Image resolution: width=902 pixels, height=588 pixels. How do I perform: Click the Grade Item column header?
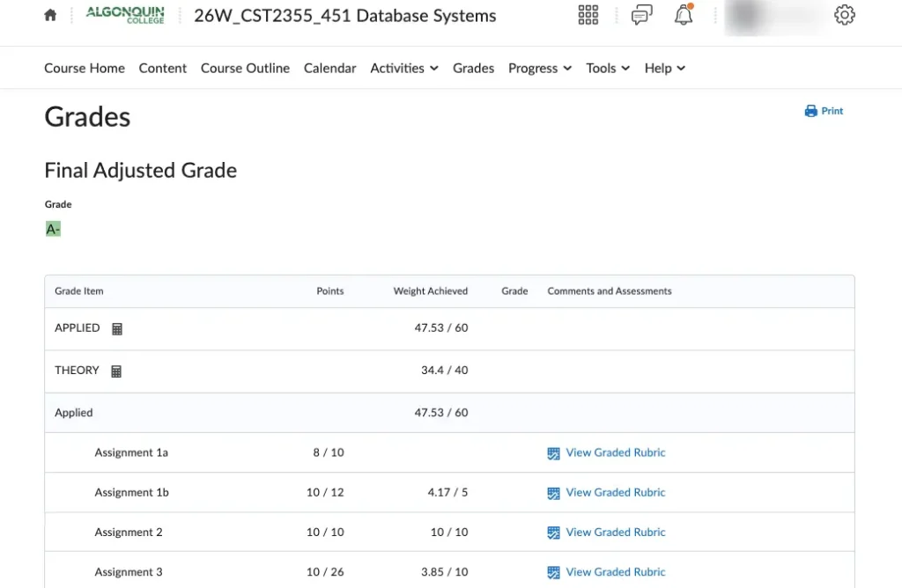[x=78, y=290]
